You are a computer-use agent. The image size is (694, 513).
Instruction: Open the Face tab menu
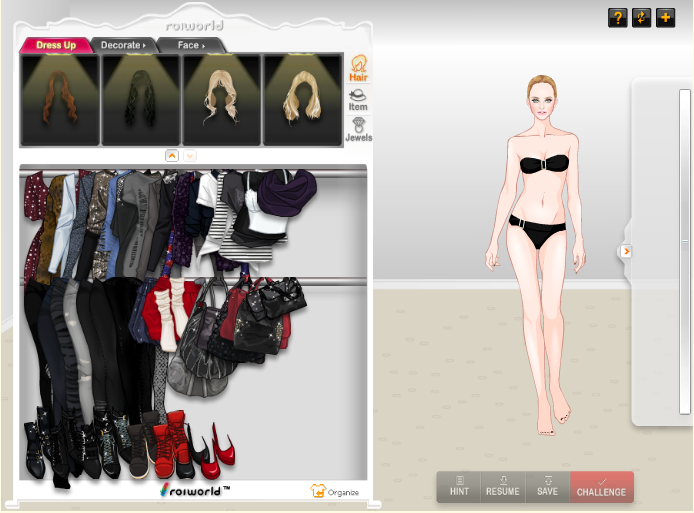point(190,45)
